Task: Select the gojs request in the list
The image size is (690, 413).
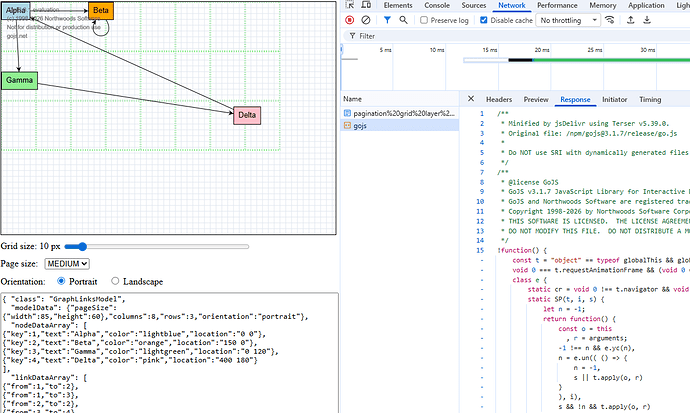Action: coord(359,127)
